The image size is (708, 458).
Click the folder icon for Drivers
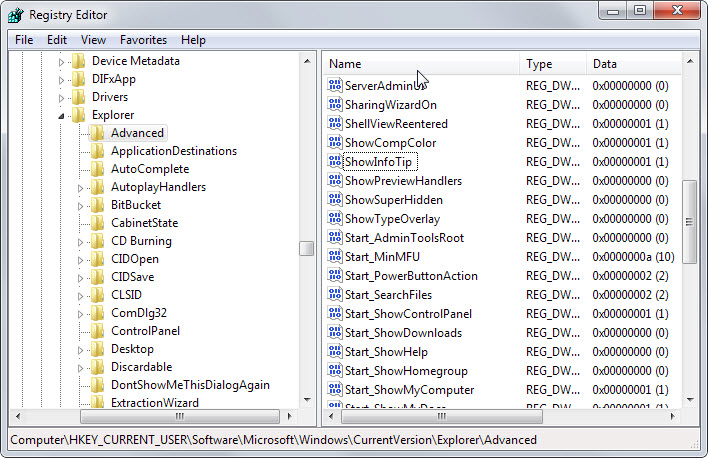79,97
